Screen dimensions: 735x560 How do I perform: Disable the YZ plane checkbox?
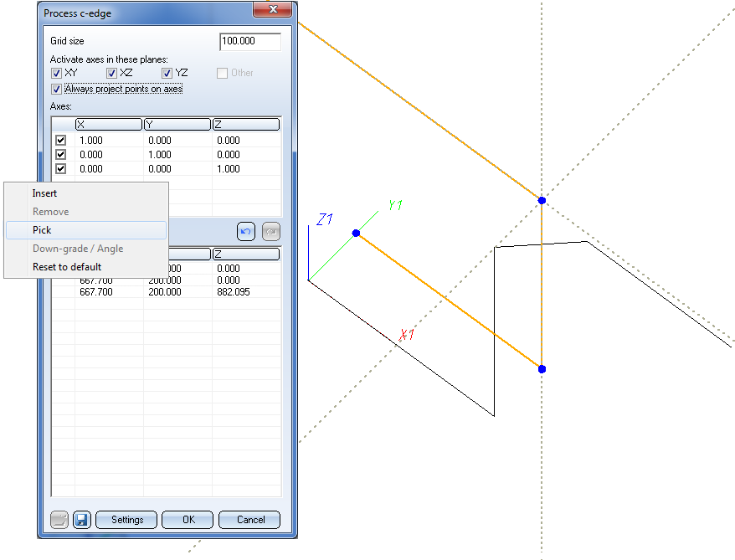click(167, 73)
